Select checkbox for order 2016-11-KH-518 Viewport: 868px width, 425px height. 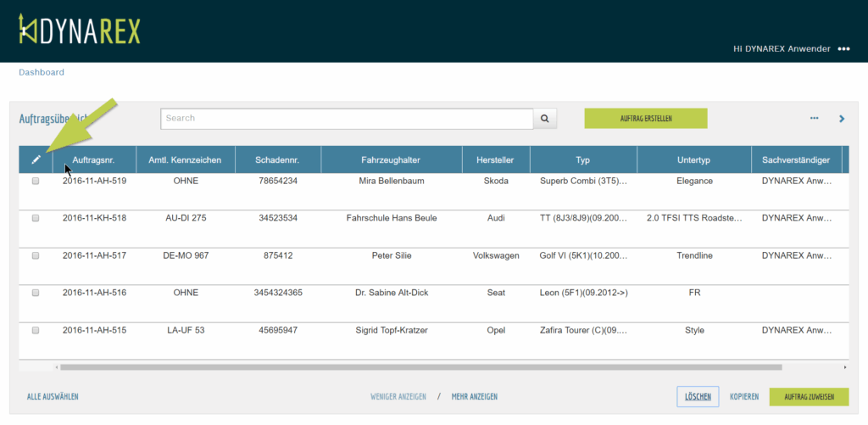tap(36, 218)
